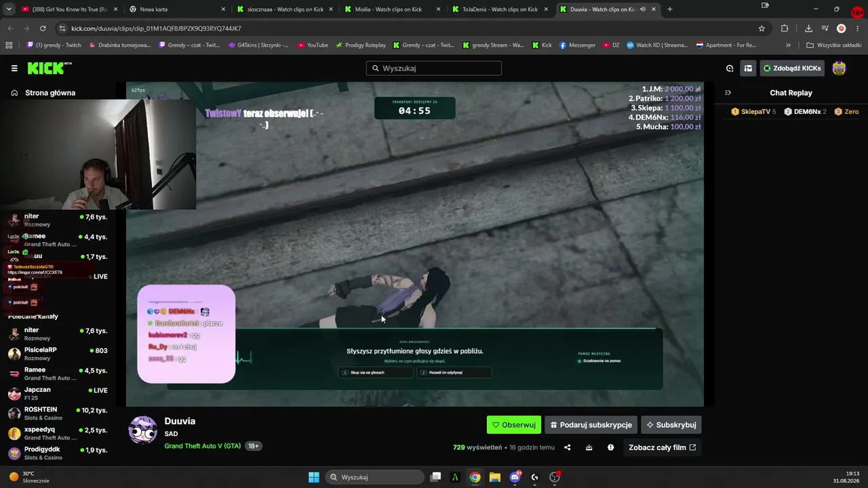Open the weather widget showing 30°C
Viewport: 868px width, 488px height.
click(x=28, y=477)
